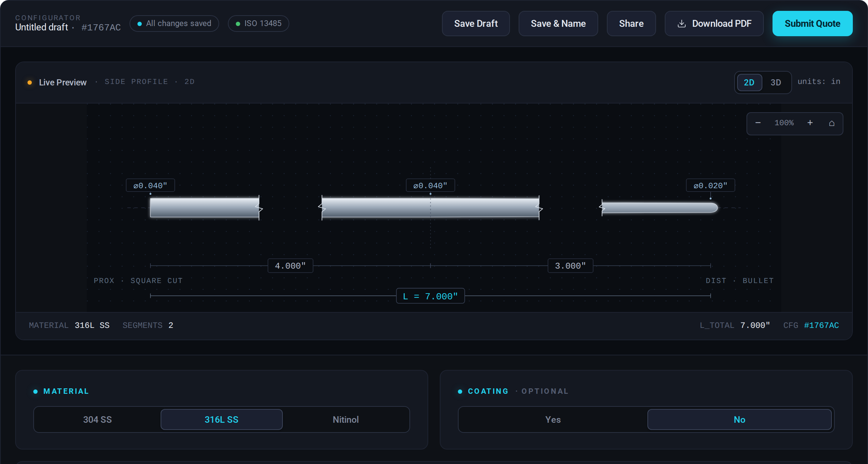Click the L = 7.000" total length label
The width and height of the screenshot is (868, 464).
(430, 296)
